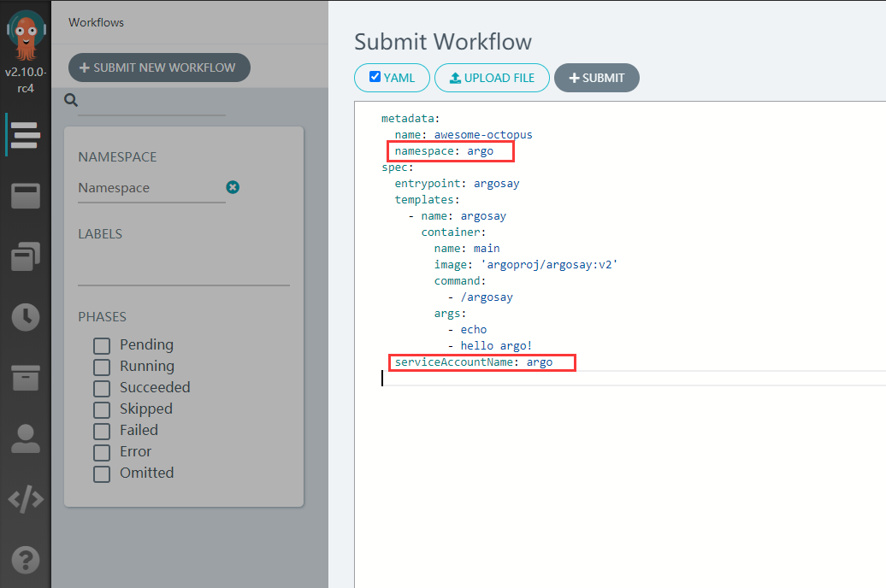Viewport: 886px width, 588px height.
Task: Open the Workflows list sidebar icon
Action: tap(26, 135)
